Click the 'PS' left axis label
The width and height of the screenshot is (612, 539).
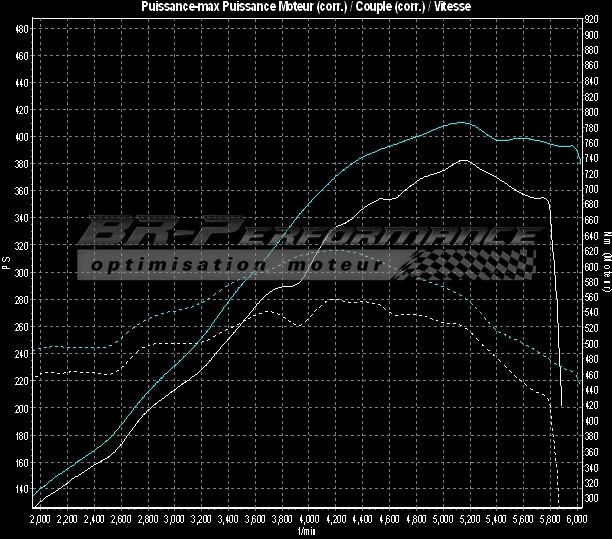(x=7, y=264)
